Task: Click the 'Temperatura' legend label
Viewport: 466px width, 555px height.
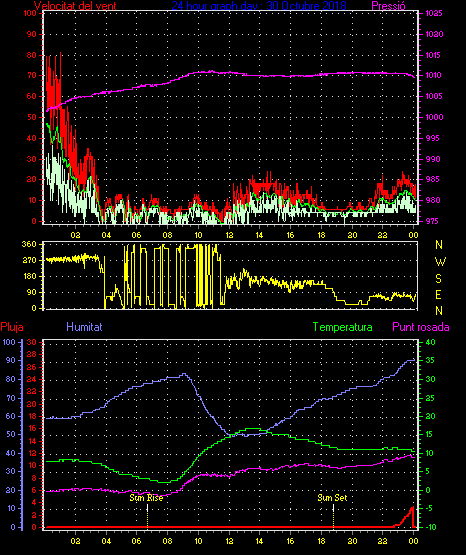Action: tap(343, 327)
